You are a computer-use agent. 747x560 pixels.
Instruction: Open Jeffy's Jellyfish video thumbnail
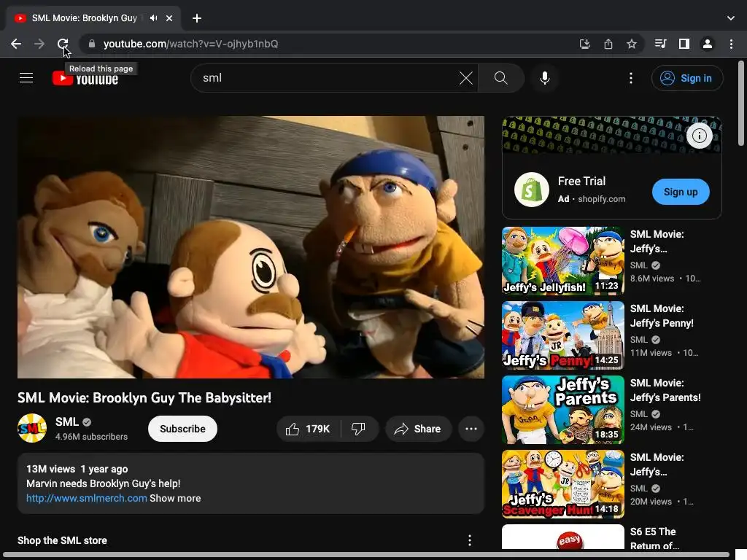(562, 260)
